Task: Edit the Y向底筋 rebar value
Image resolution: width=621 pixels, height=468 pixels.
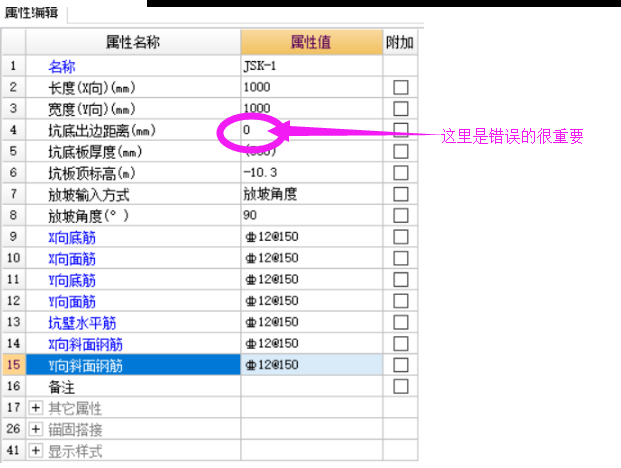Action: click(x=311, y=280)
